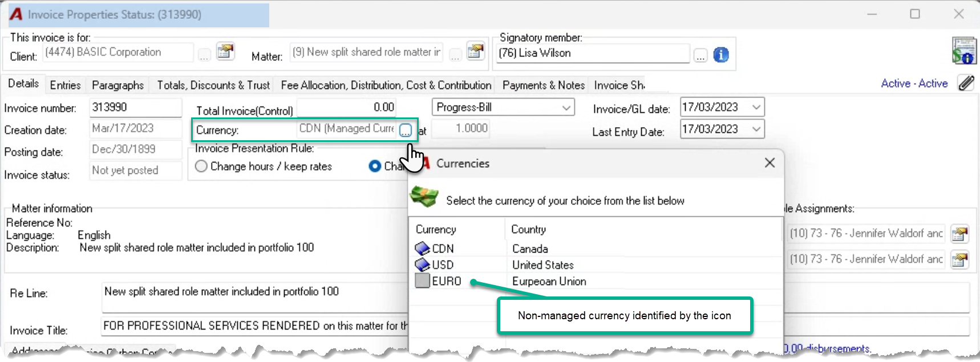Select the CDN currency row icon
This screenshot has height=362, width=980.
(422, 249)
